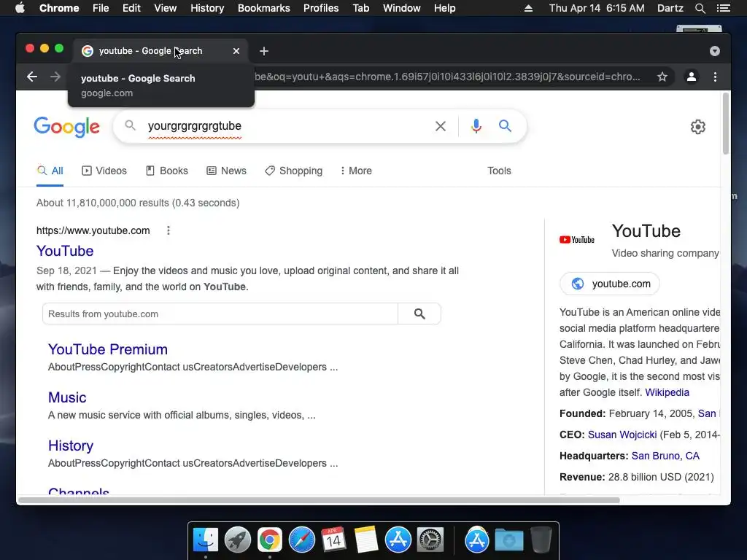Image resolution: width=747 pixels, height=560 pixels.
Task: Open the three-dot menu beside youtube.com URL
Action: coord(169,231)
